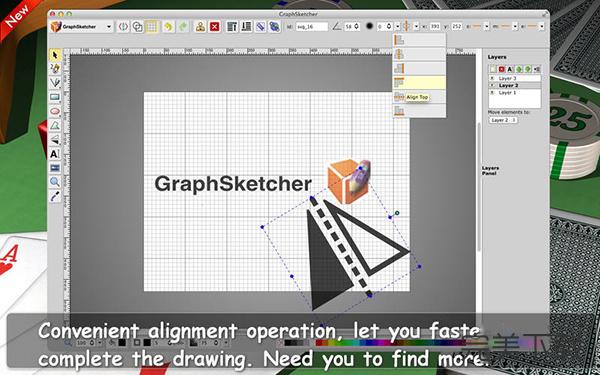Expand the alignment options dropdown arrow
600x375 pixels.
point(416,26)
